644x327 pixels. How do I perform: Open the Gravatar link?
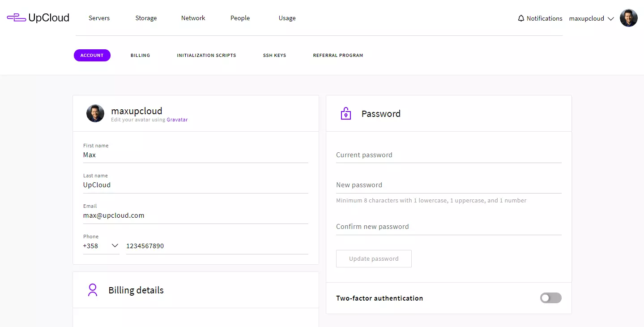[177, 120]
